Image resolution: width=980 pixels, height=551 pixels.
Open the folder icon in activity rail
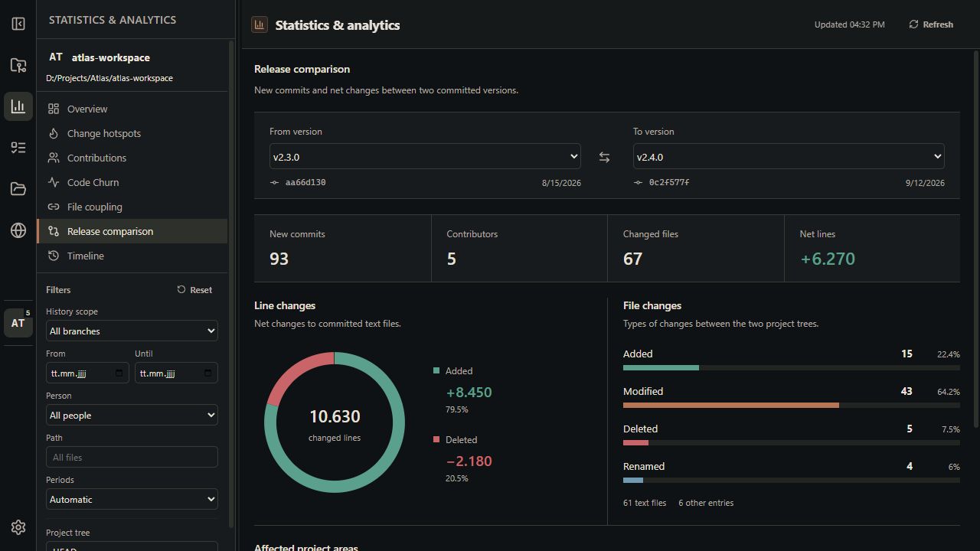18,189
